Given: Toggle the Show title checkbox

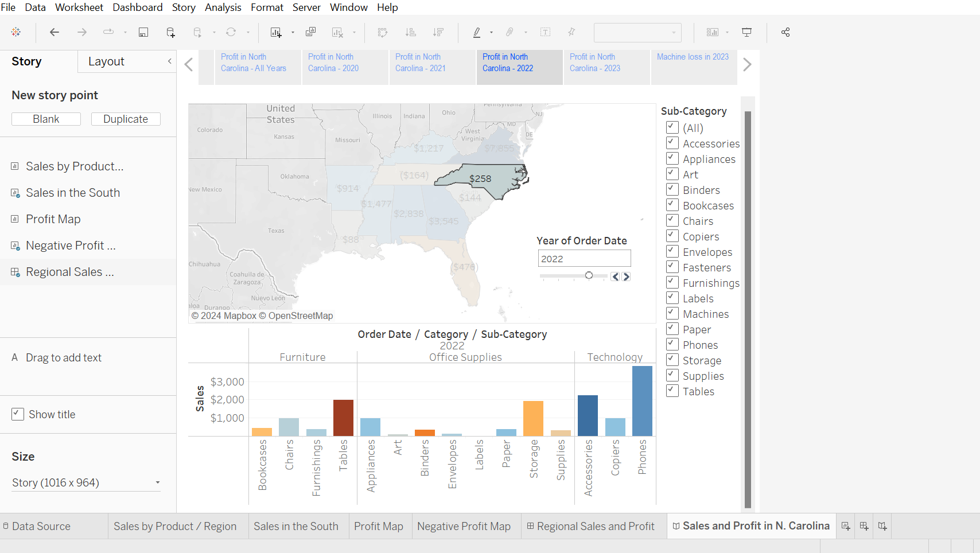Looking at the screenshot, I should coord(18,414).
